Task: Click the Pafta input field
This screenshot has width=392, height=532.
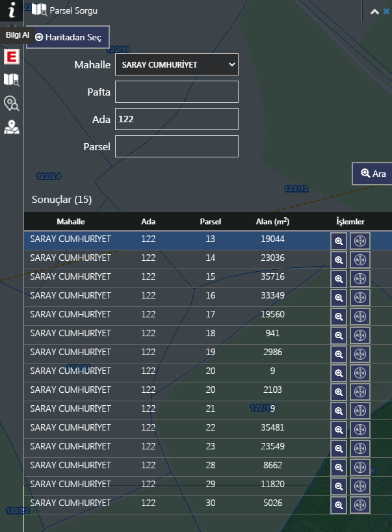Action: tap(176, 92)
